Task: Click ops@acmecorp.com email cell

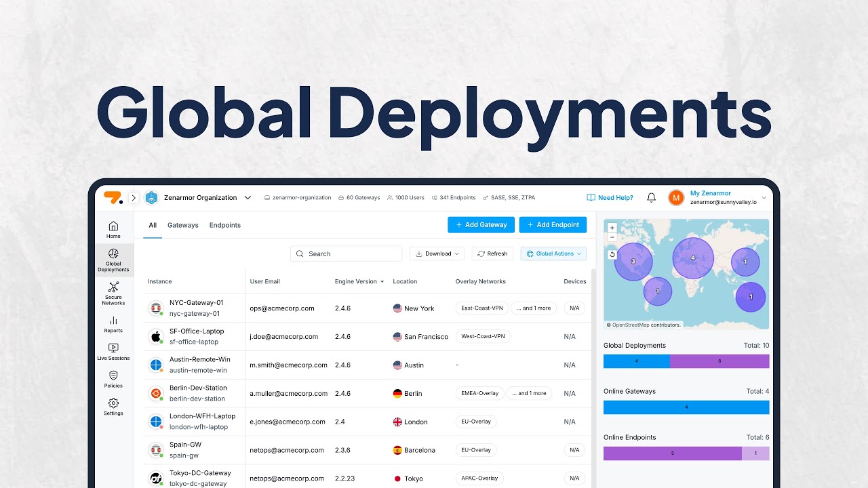Action: [282, 308]
